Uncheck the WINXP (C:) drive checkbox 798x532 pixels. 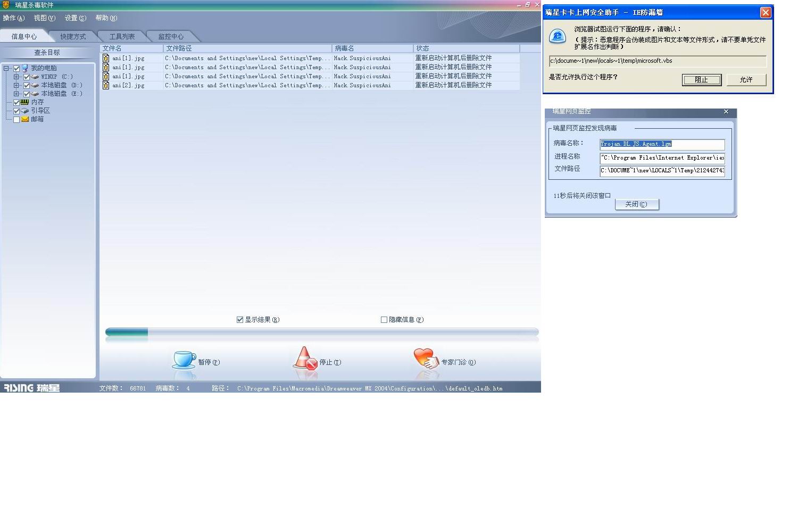27,77
